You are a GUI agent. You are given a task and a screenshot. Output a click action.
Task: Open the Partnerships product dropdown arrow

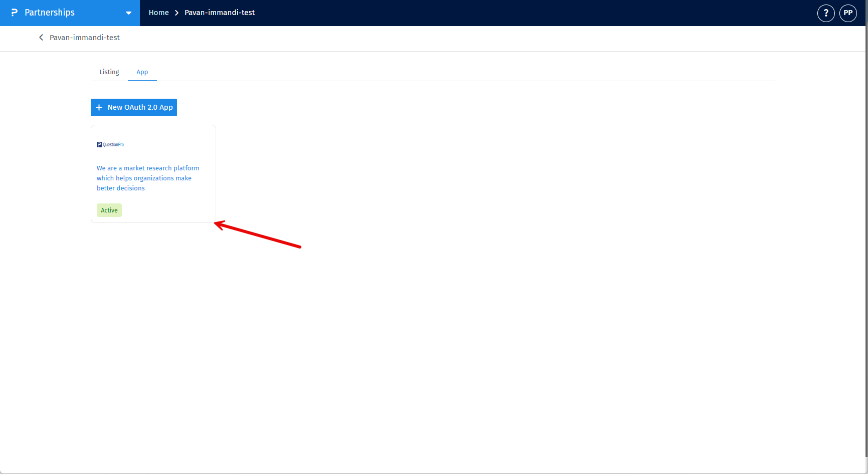[128, 13]
